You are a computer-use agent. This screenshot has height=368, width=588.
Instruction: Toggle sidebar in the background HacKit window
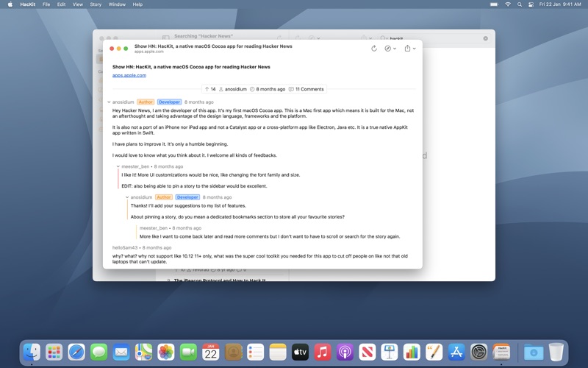[x=166, y=38]
